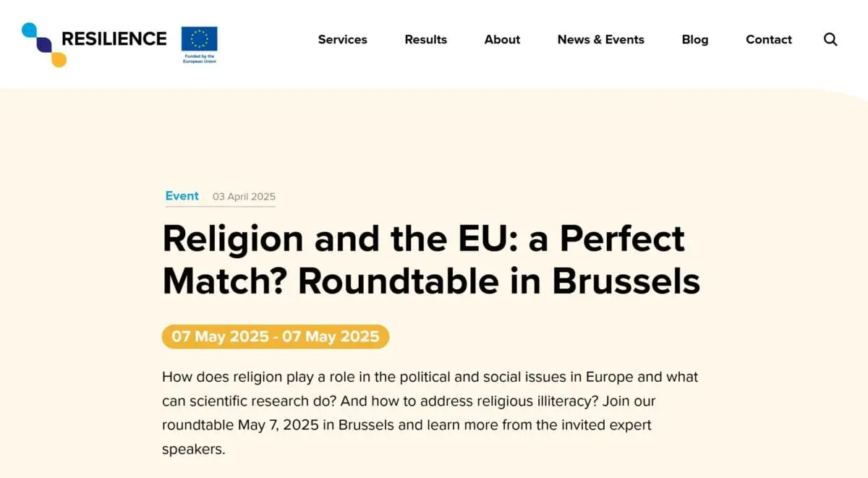Click the light blue dot in the RESILIENCE logo
The image size is (868, 478).
tap(30, 30)
